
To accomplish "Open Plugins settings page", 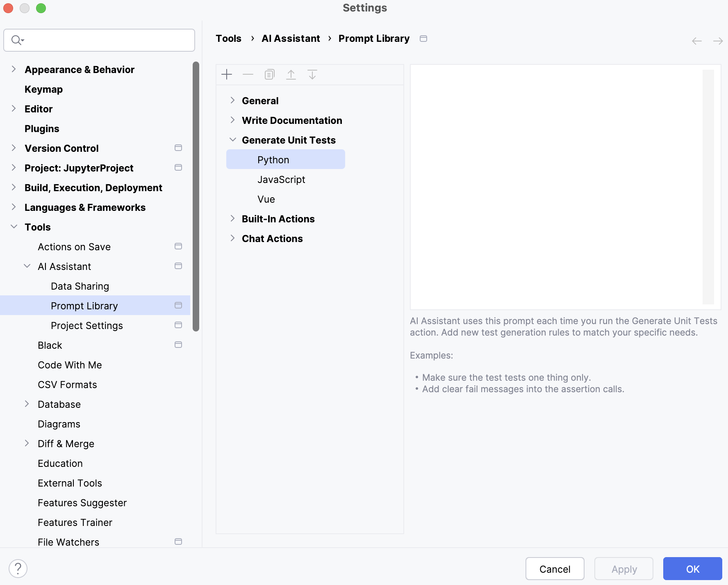I will tap(42, 129).
